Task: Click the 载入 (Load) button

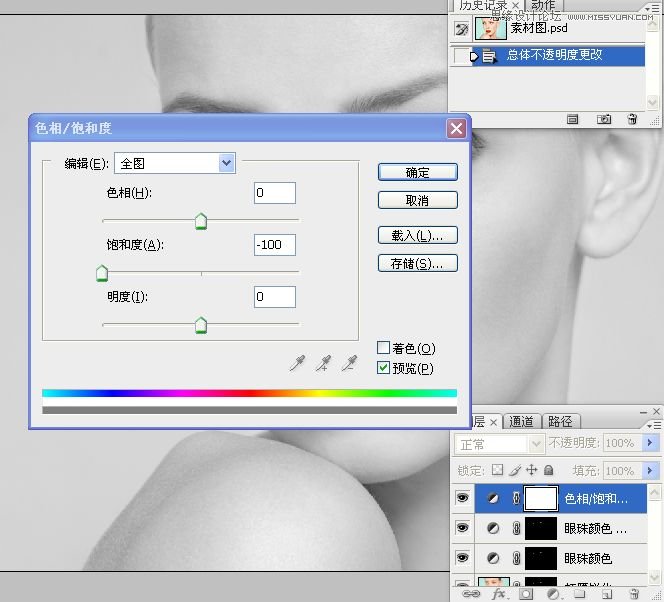Action: [x=417, y=236]
